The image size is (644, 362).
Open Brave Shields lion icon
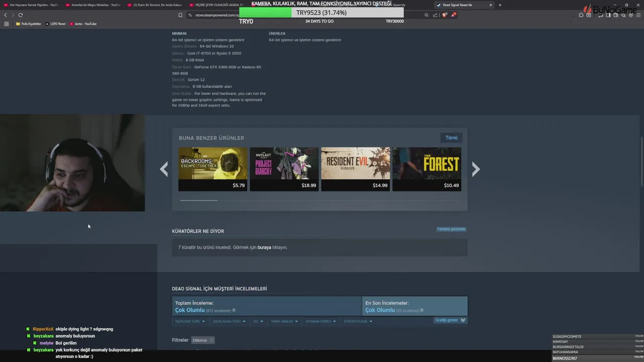444,15
